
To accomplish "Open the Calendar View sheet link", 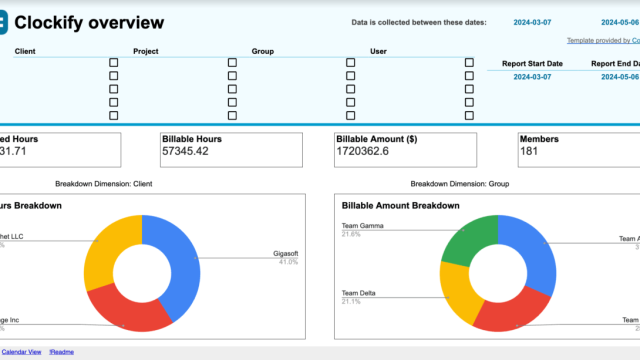I will [21, 352].
